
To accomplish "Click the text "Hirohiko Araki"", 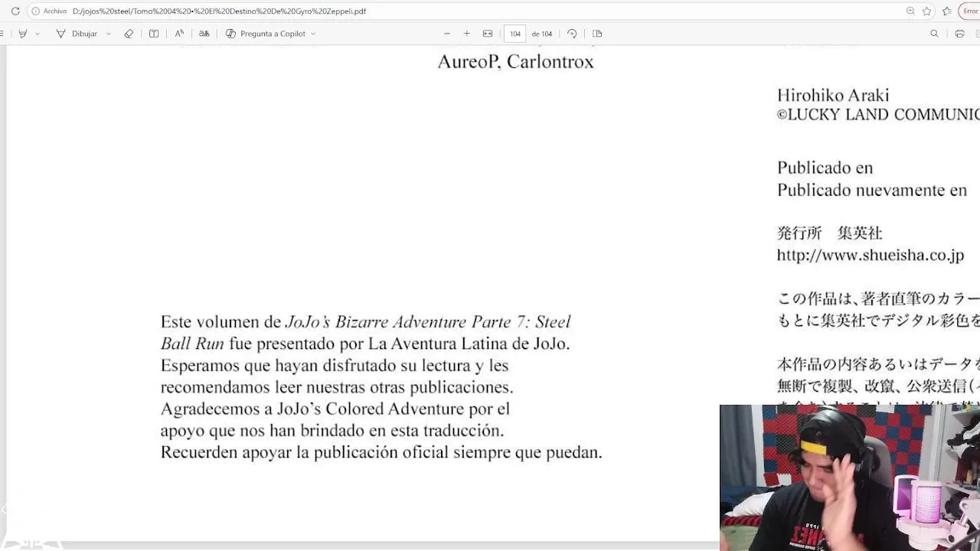I will (833, 96).
